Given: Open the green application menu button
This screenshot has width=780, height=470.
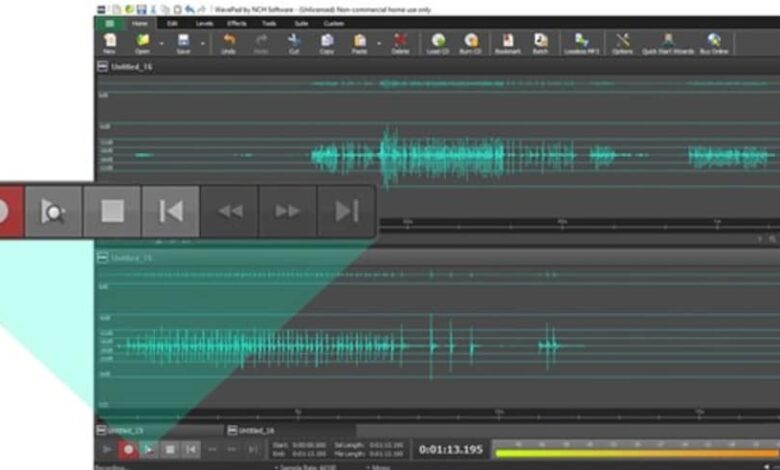Looking at the screenshot, I should click(x=109, y=23).
